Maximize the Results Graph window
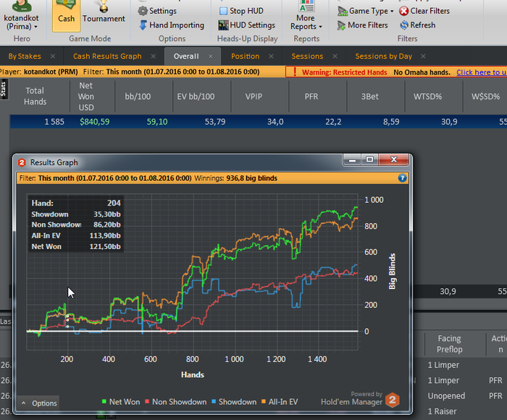Viewport: 507px width, 420px height. coord(369,160)
